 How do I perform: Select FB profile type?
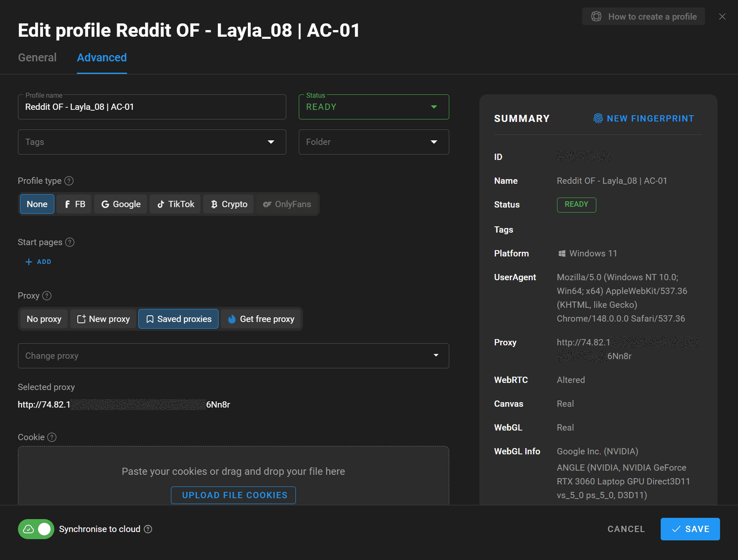tap(74, 204)
